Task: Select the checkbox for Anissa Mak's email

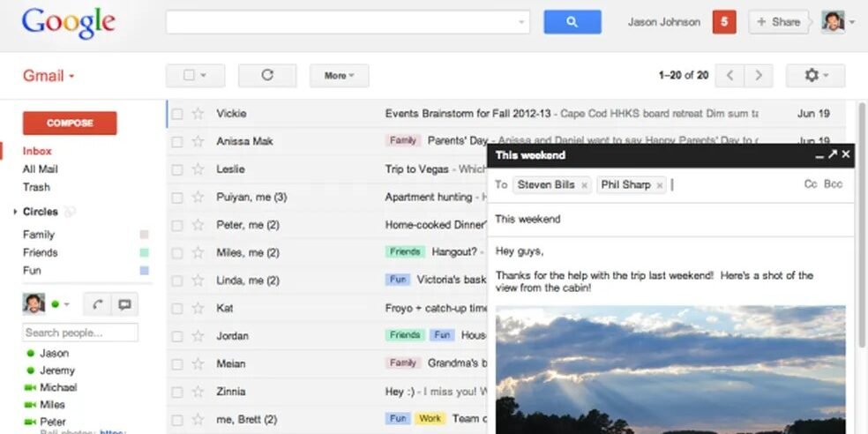Action: (177, 141)
